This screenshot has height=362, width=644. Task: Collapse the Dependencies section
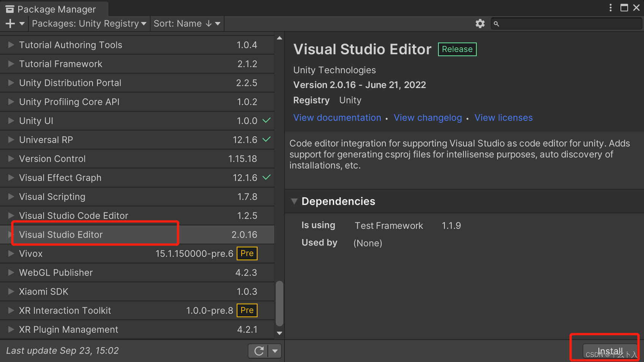(294, 201)
